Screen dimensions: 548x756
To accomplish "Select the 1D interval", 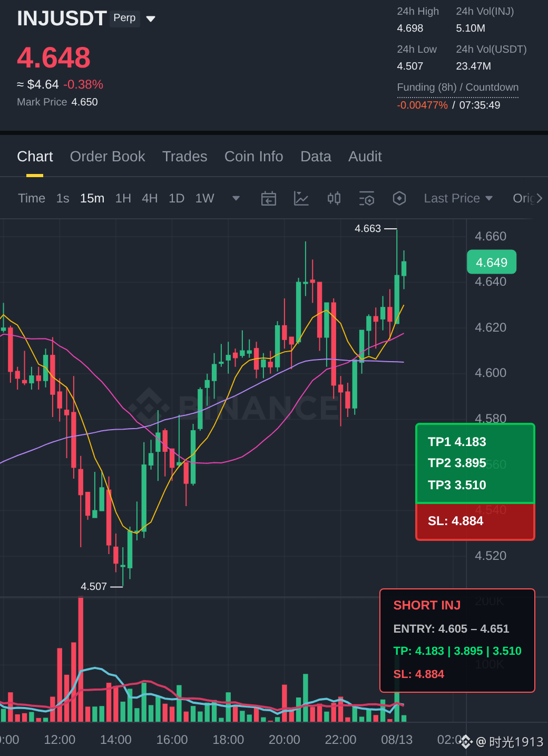I will click(177, 198).
